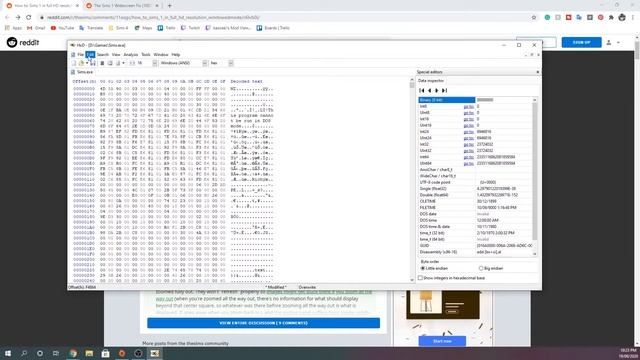Go forward in Chrome
The height and width of the screenshot is (360, 640).
pos(18,18)
